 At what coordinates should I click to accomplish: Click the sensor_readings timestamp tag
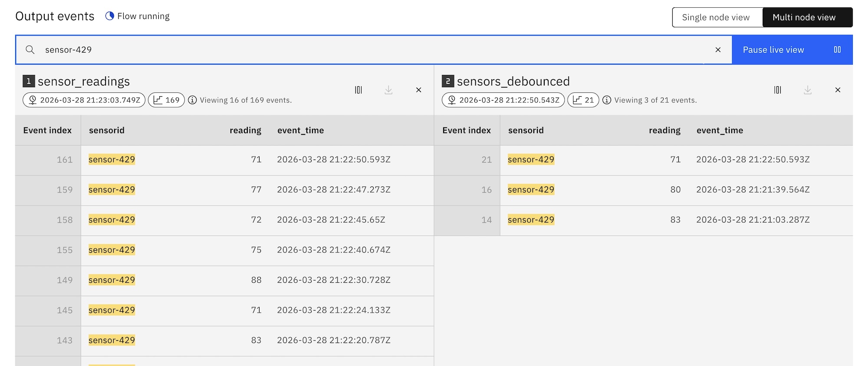click(84, 100)
